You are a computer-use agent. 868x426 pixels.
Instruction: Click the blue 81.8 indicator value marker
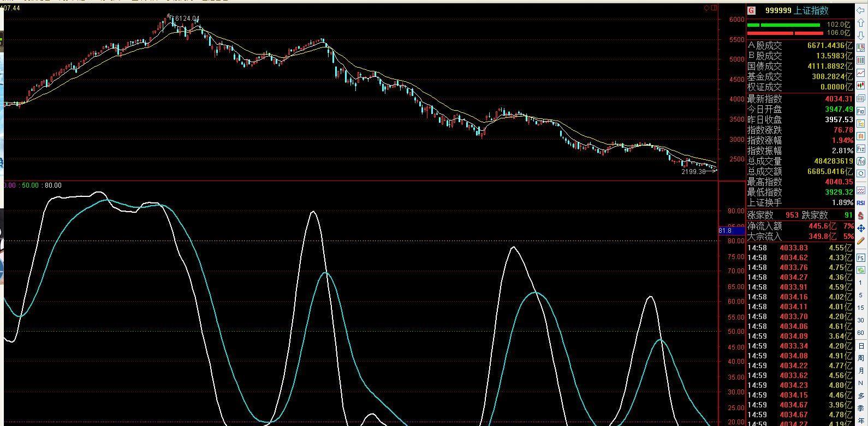pyautogui.click(x=731, y=231)
